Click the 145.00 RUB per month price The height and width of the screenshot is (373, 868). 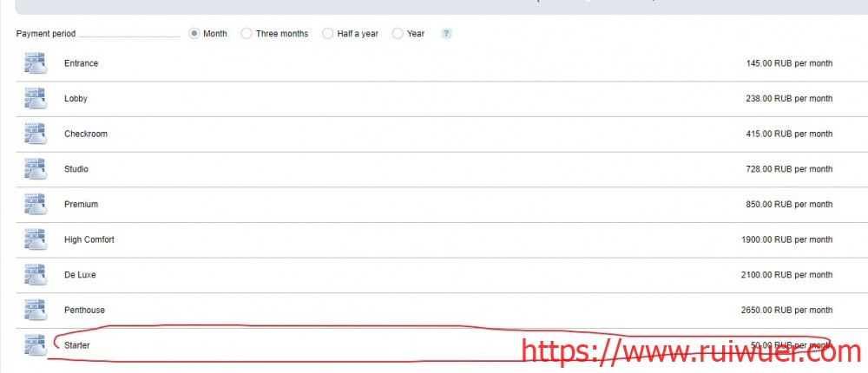click(788, 63)
